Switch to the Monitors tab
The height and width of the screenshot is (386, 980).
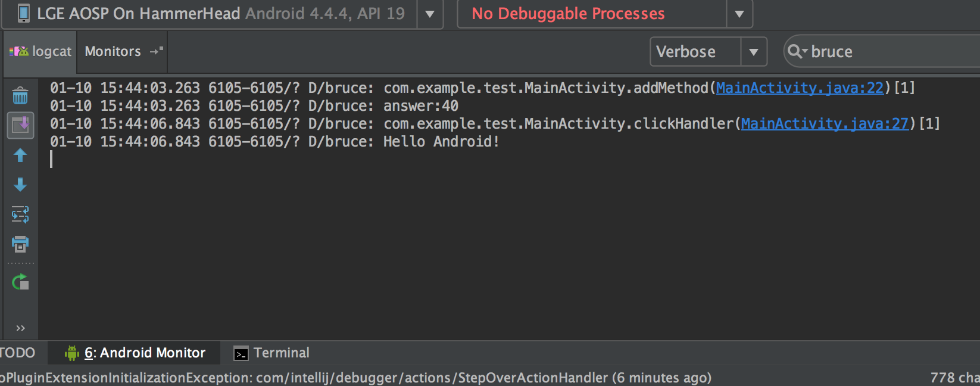pyautogui.click(x=113, y=52)
